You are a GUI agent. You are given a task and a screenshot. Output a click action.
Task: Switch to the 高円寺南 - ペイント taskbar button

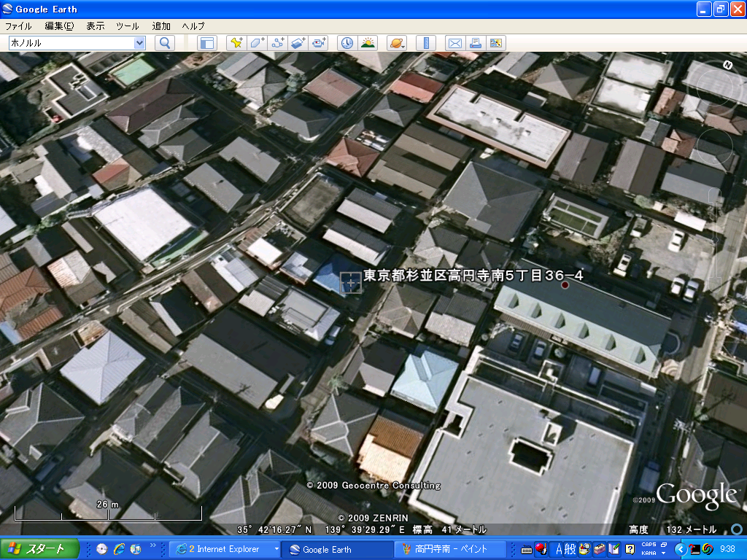[x=449, y=549]
